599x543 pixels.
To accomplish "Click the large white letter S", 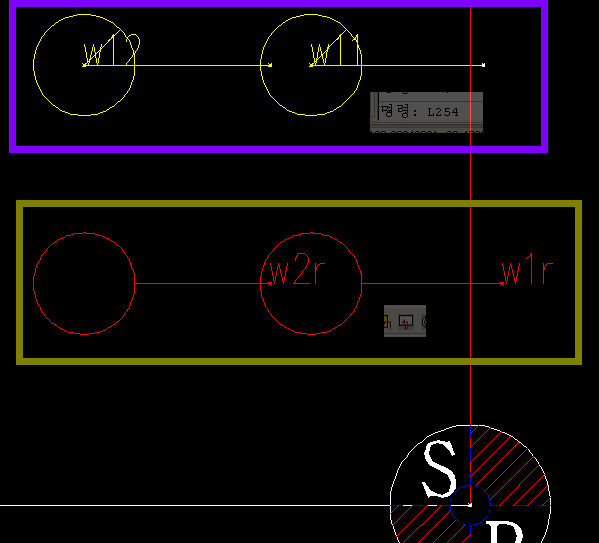I will 439,469.
